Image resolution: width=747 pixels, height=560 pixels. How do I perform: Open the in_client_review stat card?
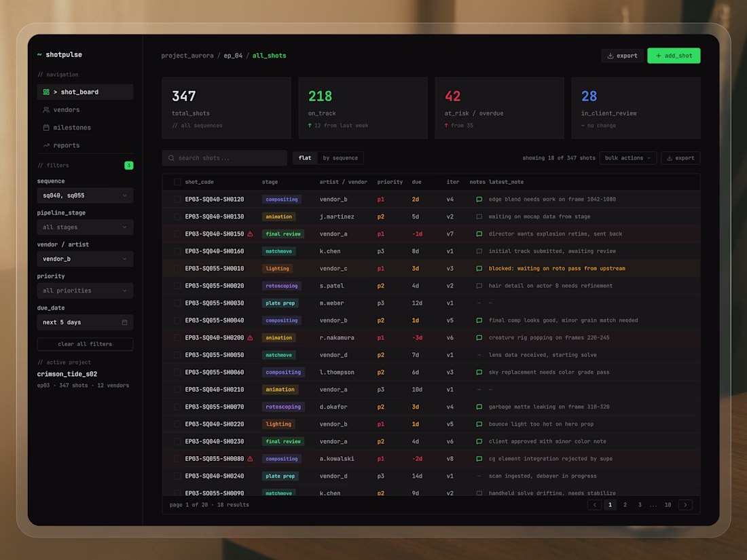coord(636,108)
